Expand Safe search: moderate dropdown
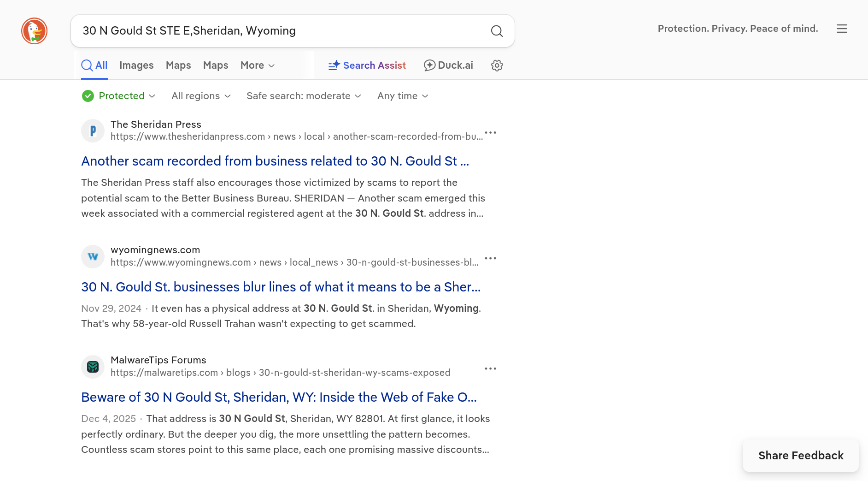The height and width of the screenshot is (481, 868). coord(304,96)
